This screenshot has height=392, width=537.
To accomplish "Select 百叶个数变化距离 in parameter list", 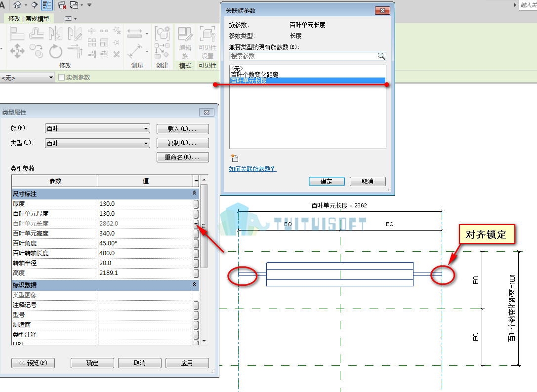I will pos(254,75).
